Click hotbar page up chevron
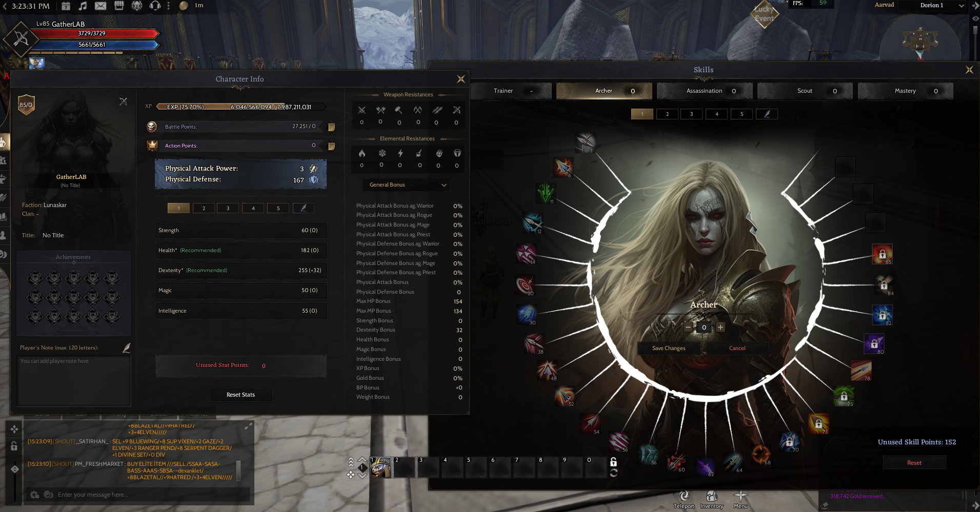980x512 pixels. (362, 460)
